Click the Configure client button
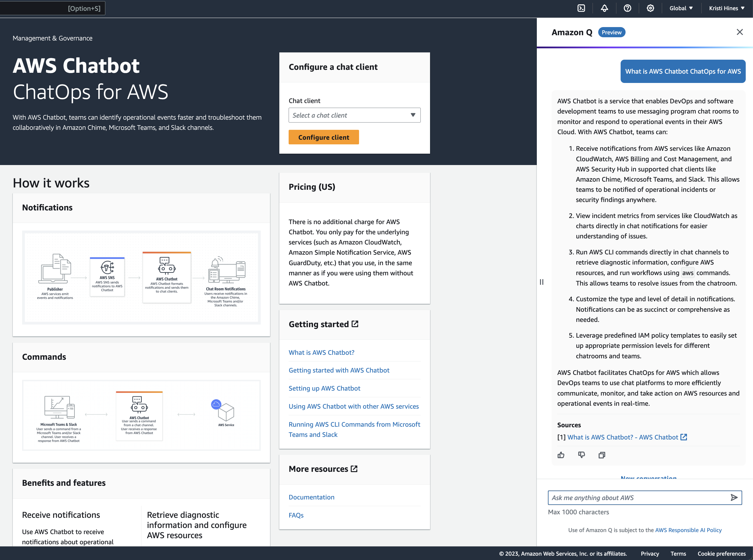753x560 pixels. click(324, 137)
